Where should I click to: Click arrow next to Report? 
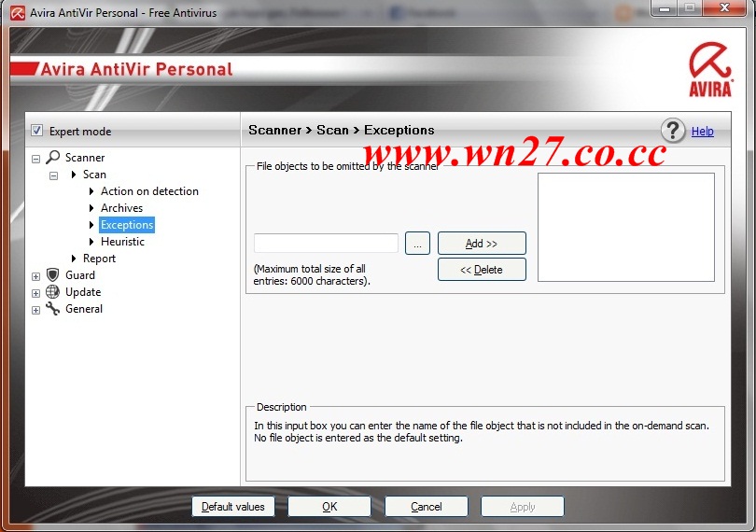point(74,259)
